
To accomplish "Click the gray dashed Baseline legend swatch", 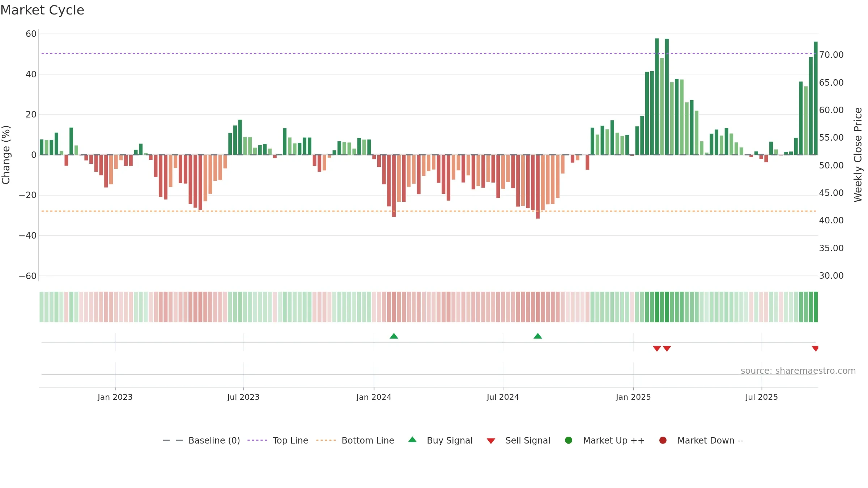I will pyautogui.click(x=173, y=440).
